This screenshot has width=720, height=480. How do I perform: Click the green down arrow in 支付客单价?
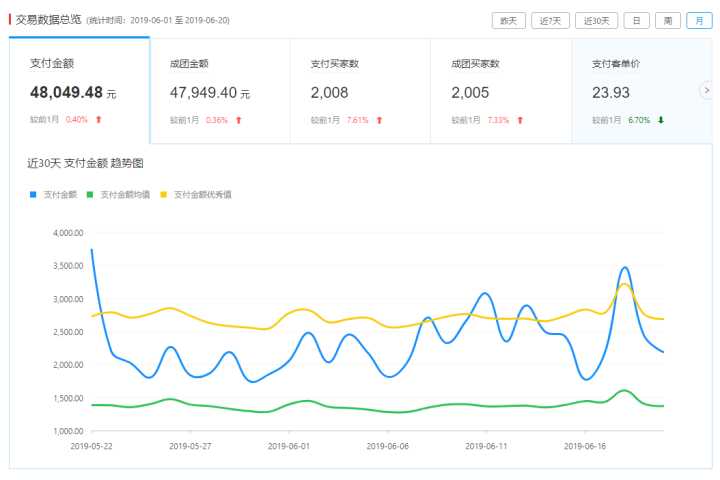pyautogui.click(x=661, y=120)
